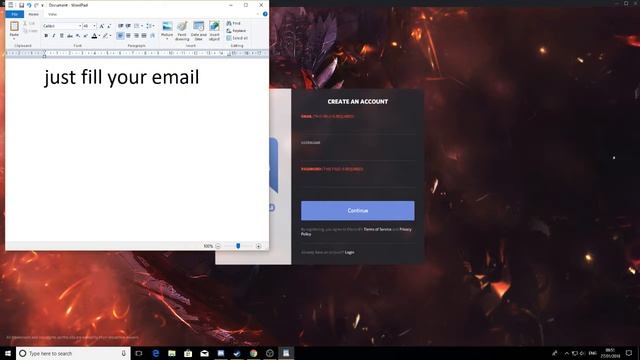Click the Continue button

pos(358,211)
